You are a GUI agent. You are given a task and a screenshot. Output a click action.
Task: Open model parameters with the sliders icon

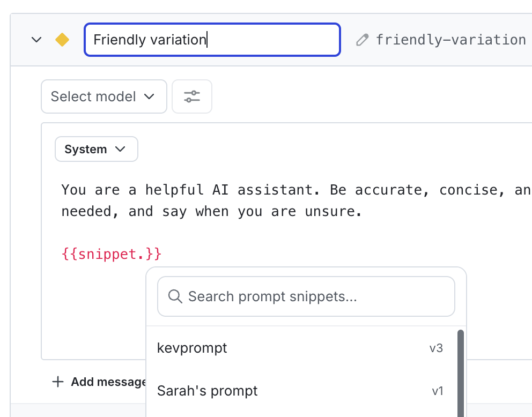(191, 96)
